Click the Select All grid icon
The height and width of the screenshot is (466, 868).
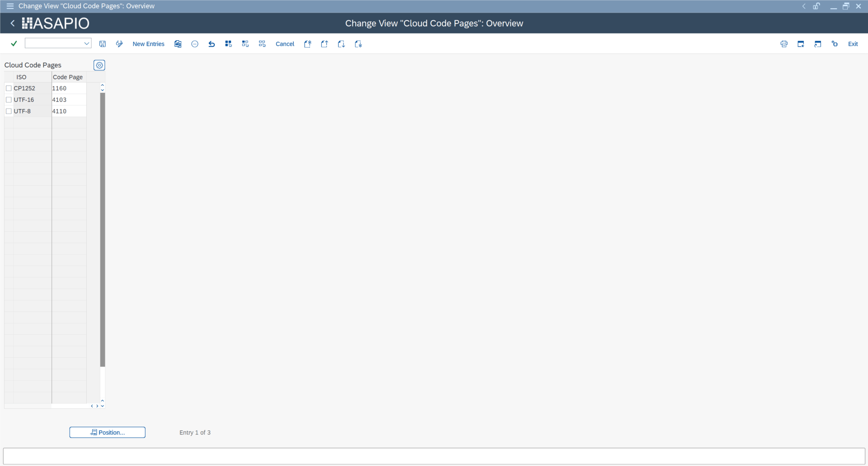click(228, 44)
